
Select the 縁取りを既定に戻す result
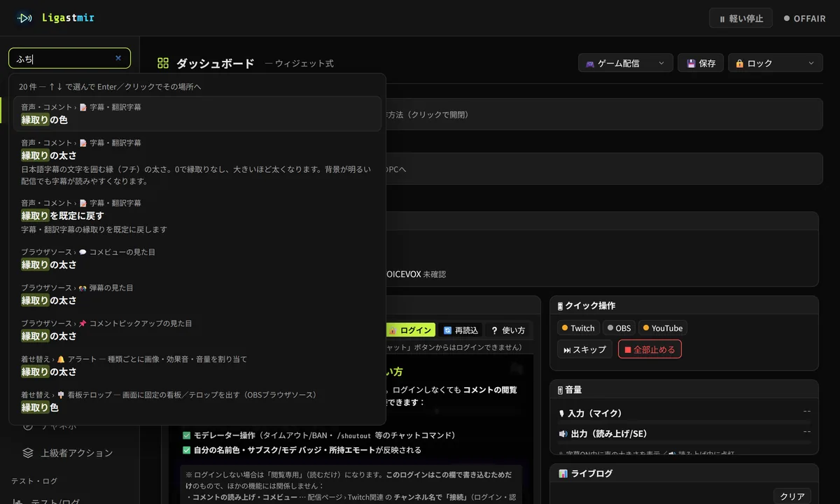[x=197, y=216]
